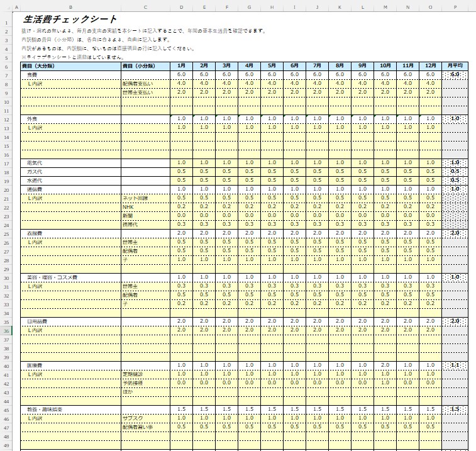Click the 定期健診 sub-item cell
The width and height of the screenshot is (476, 451).
click(x=145, y=374)
